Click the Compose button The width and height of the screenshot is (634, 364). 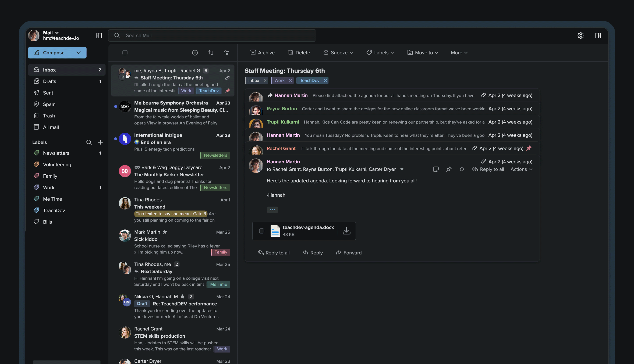point(49,53)
